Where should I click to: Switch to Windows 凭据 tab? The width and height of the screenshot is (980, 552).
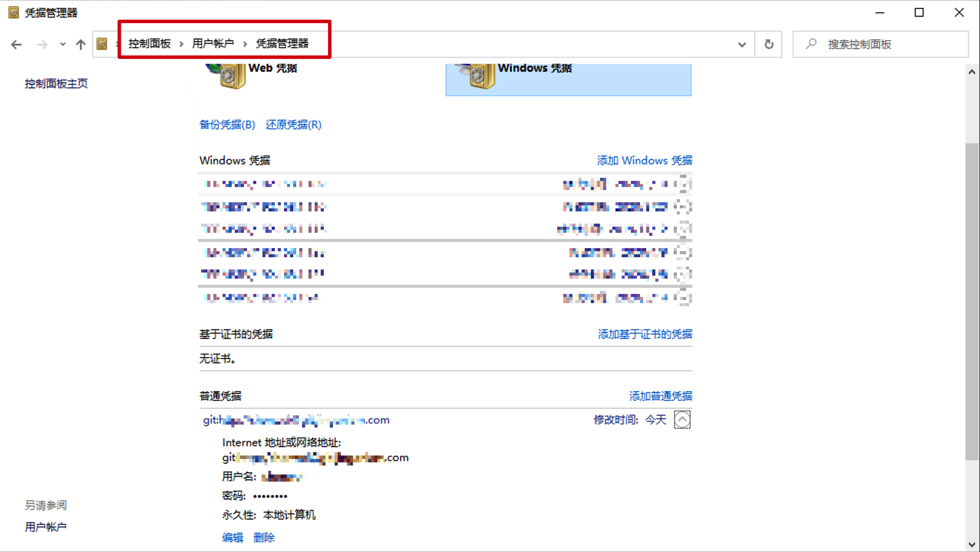pyautogui.click(x=568, y=79)
